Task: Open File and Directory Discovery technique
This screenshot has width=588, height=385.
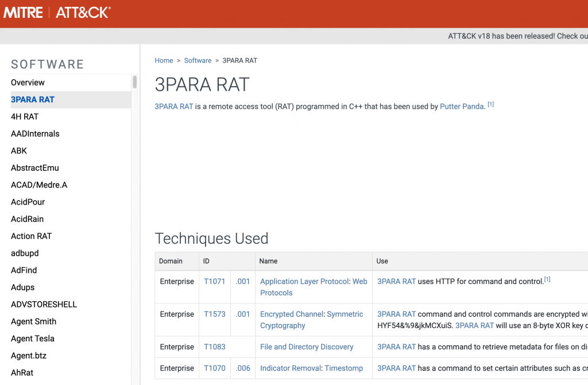Action: [x=307, y=347]
